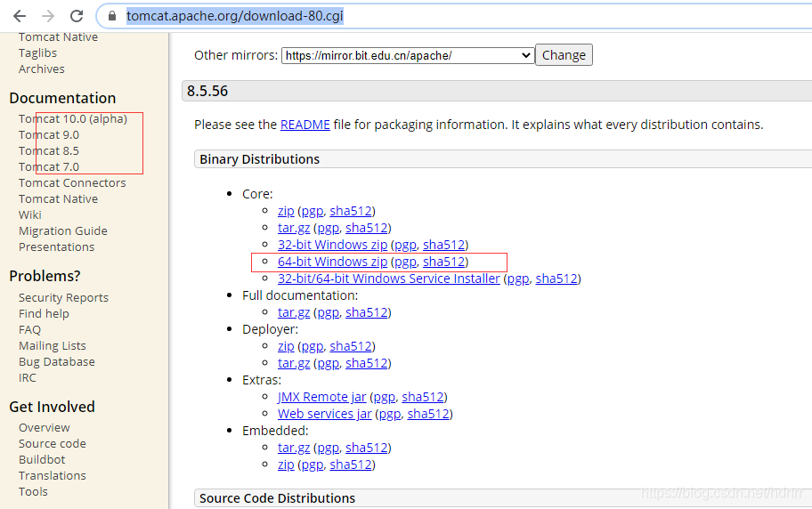Download the Deployer zip

pos(286,346)
